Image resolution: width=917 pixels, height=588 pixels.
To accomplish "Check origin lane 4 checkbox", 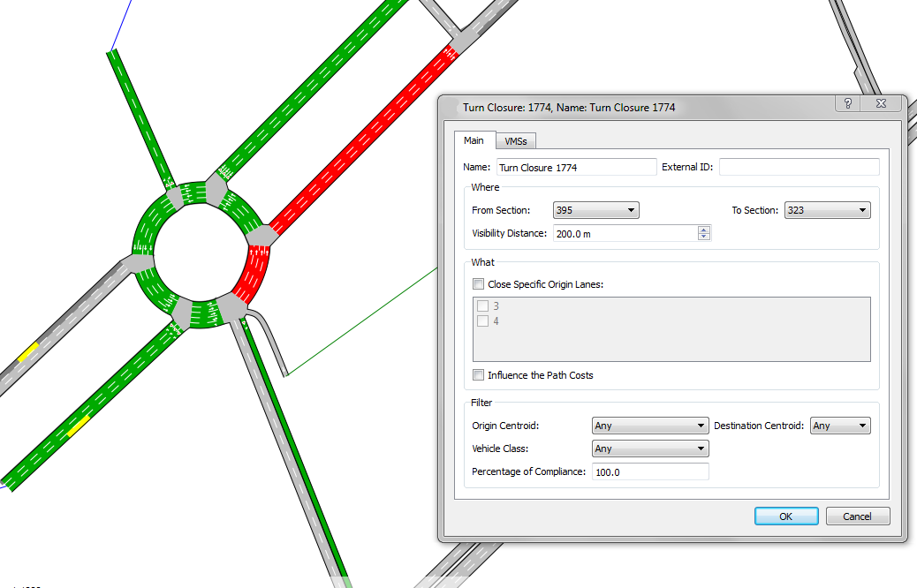I will (483, 320).
